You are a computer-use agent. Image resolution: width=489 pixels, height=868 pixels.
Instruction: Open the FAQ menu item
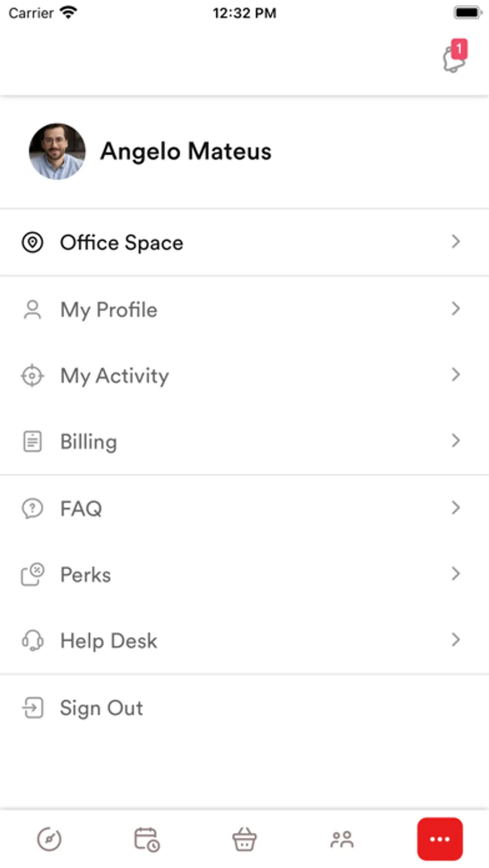point(81,509)
